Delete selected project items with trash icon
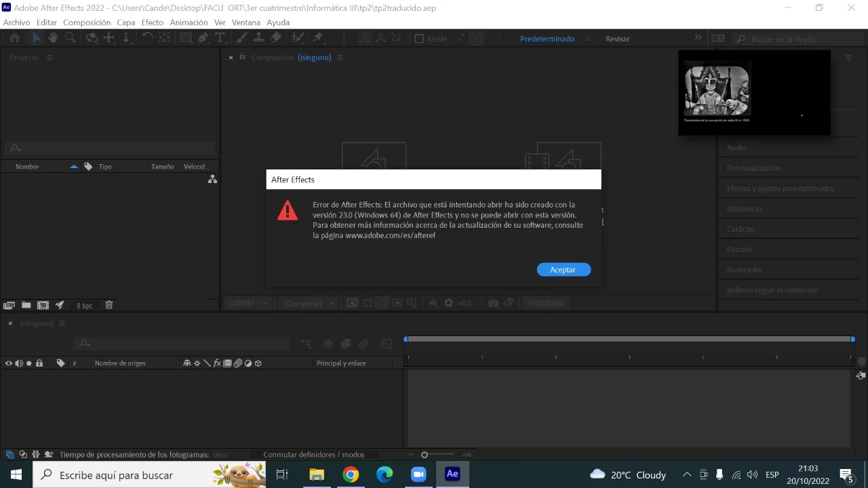The height and width of the screenshot is (488, 868). (x=108, y=305)
